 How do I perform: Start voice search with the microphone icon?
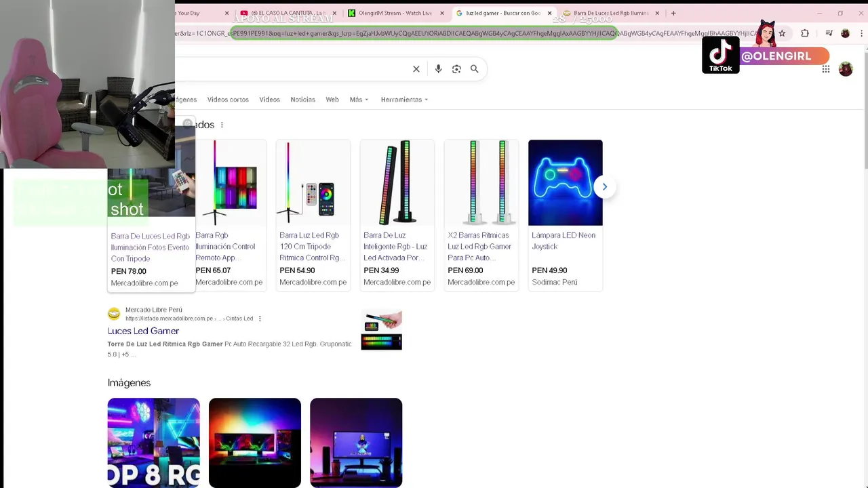coord(438,69)
